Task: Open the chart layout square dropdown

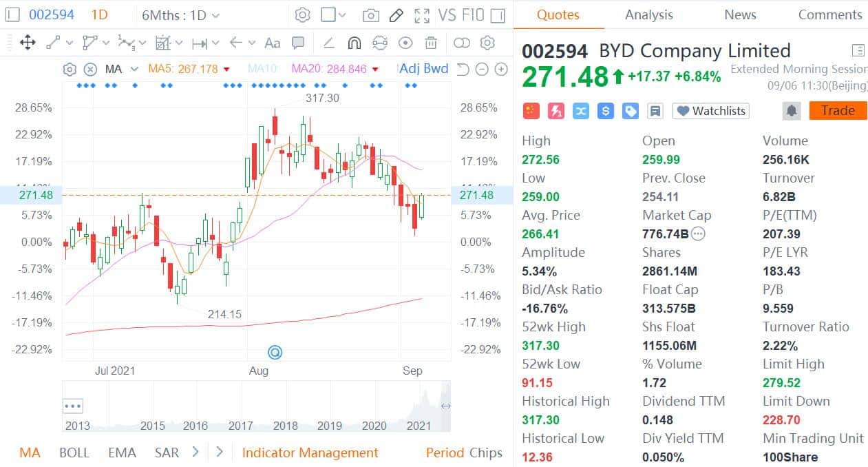Action: [335, 15]
